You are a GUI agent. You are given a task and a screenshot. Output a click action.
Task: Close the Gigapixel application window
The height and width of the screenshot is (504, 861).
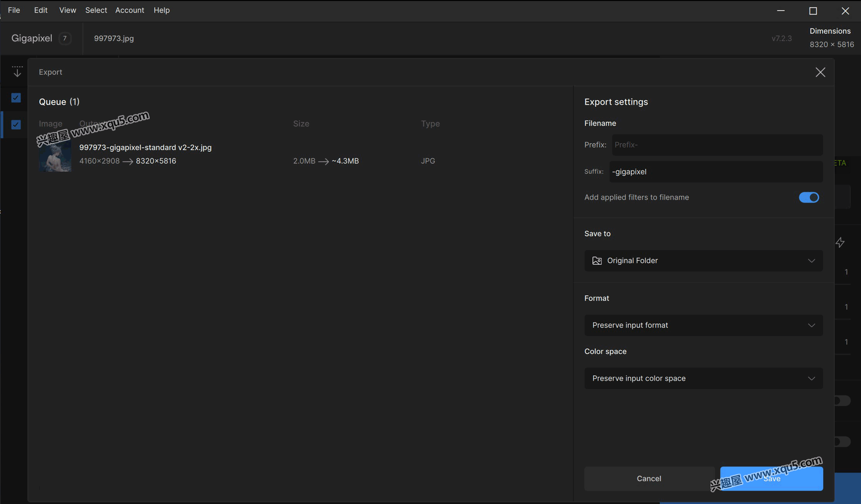tap(846, 11)
